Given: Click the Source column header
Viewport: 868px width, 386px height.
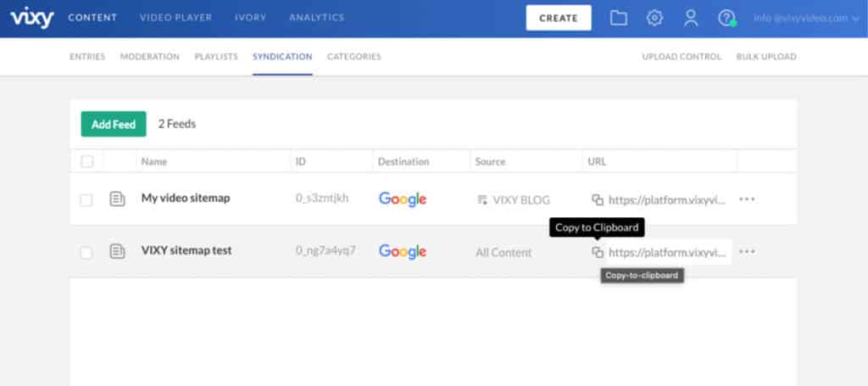Looking at the screenshot, I should [490, 162].
